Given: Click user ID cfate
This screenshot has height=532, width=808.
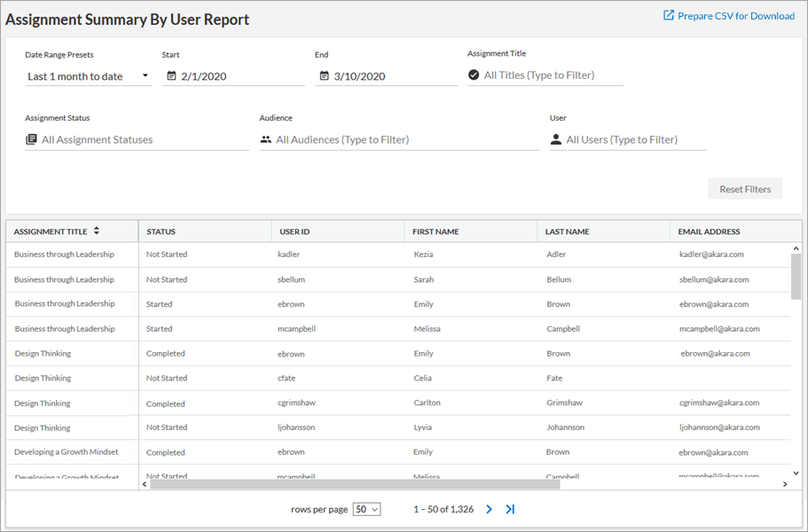Looking at the screenshot, I should [x=286, y=378].
